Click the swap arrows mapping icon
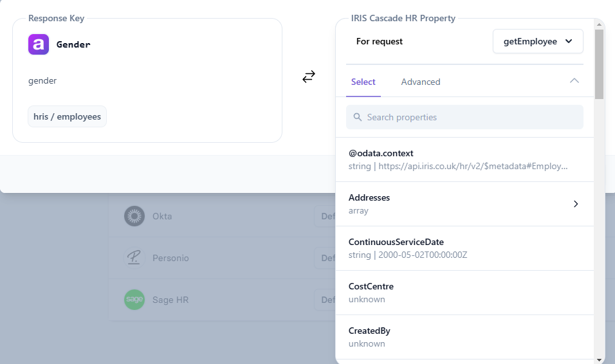Image resolution: width=615 pixels, height=364 pixels. tap(309, 76)
